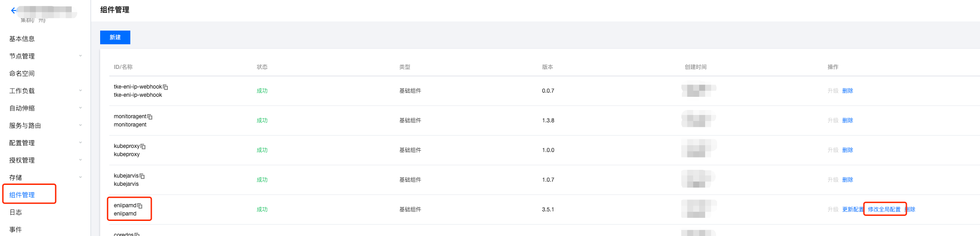Delete the kubejarvis component
980x236 pixels.
click(x=847, y=180)
